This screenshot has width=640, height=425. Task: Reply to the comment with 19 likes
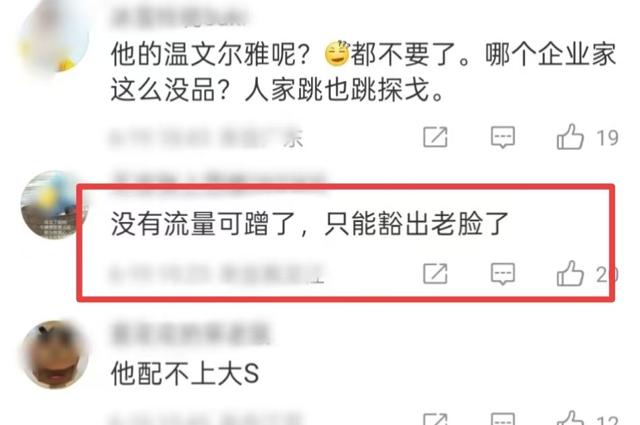[x=502, y=137]
